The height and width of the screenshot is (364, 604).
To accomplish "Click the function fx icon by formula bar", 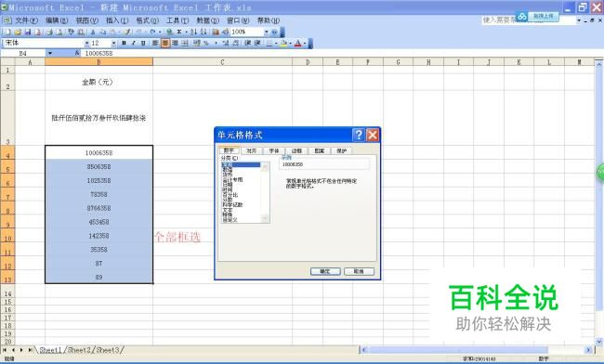I will [x=77, y=53].
